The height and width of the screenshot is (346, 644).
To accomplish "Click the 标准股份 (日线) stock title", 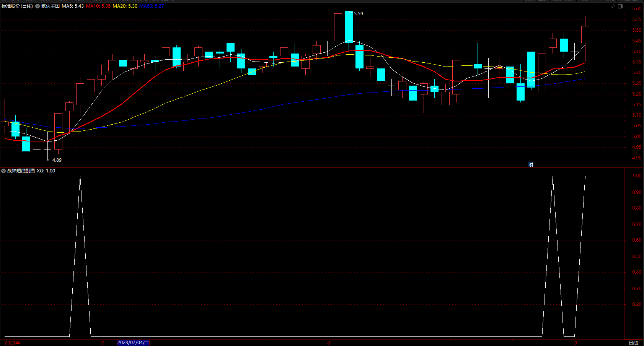I will (17, 6).
